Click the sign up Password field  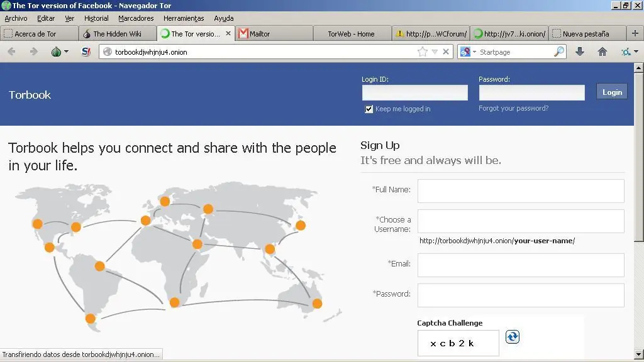(x=521, y=295)
